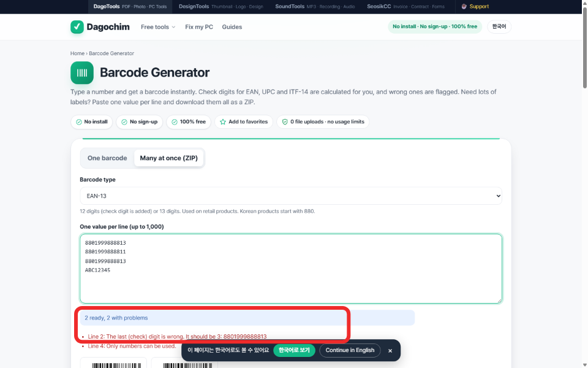Image resolution: width=588 pixels, height=368 pixels.
Task: Click the 0 file uploads · no usage limits chip
Action: [323, 121]
